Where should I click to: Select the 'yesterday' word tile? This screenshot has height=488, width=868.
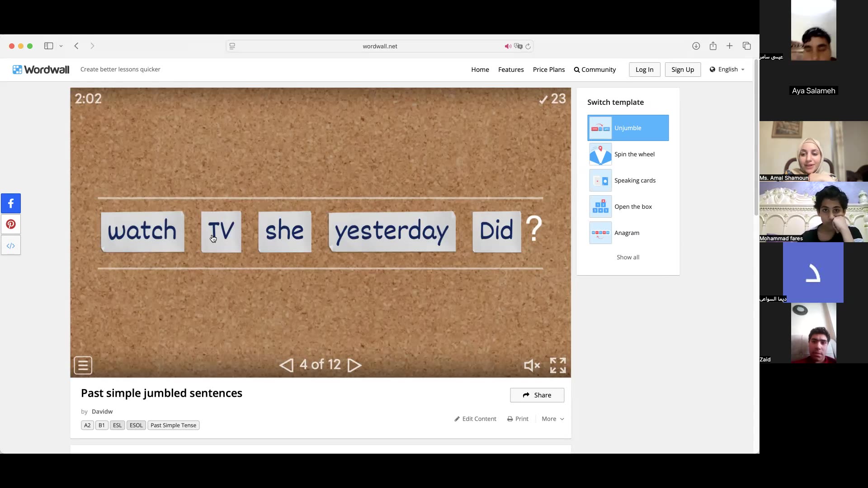click(392, 231)
